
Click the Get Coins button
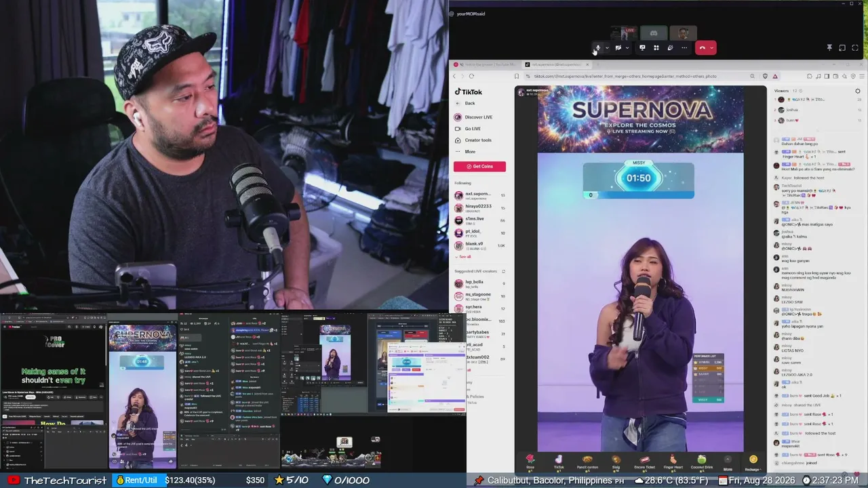(x=480, y=166)
